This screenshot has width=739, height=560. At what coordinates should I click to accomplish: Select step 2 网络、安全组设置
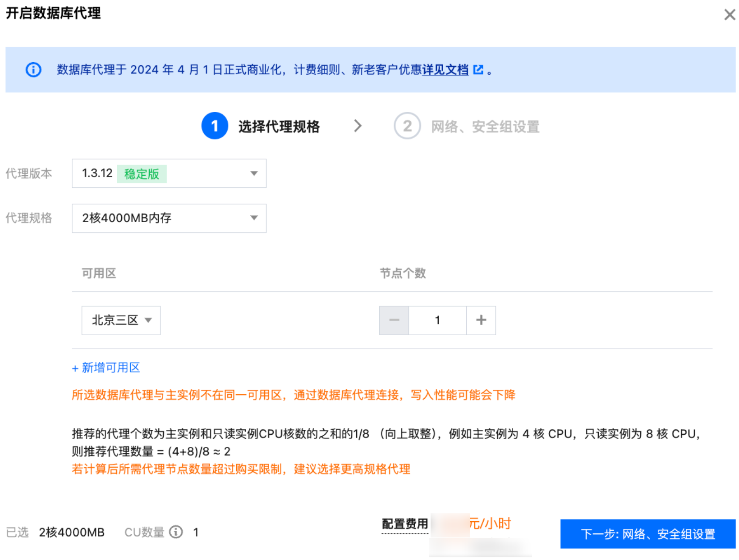467,127
